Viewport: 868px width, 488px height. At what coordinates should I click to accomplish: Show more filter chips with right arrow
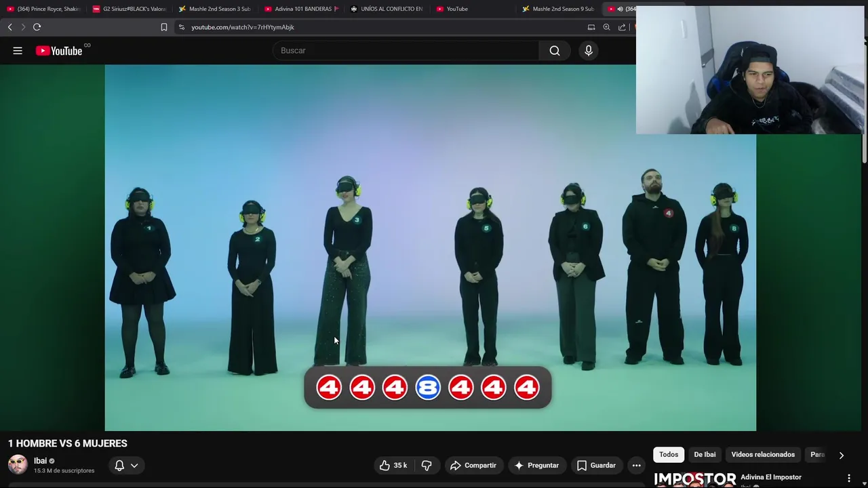[x=842, y=455]
